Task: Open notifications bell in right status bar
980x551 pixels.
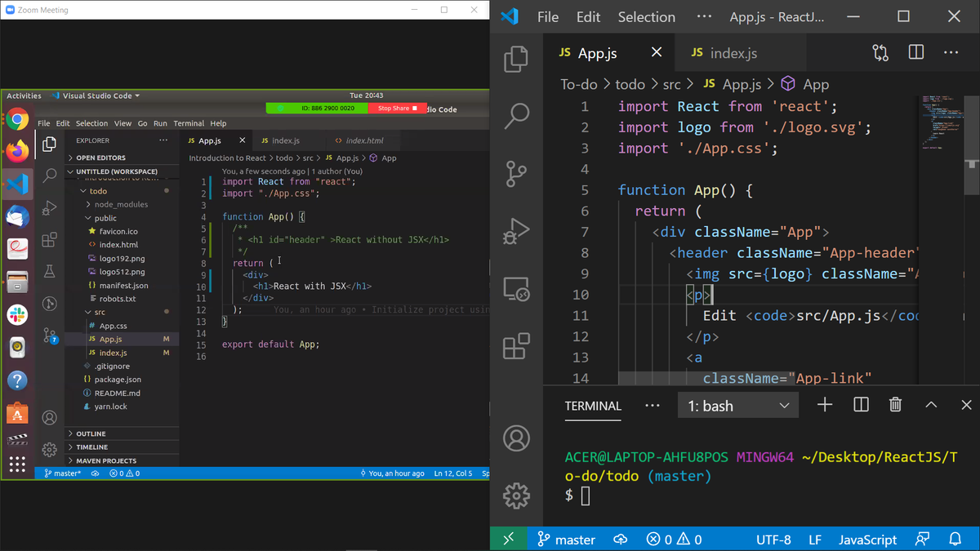Action: (x=955, y=540)
